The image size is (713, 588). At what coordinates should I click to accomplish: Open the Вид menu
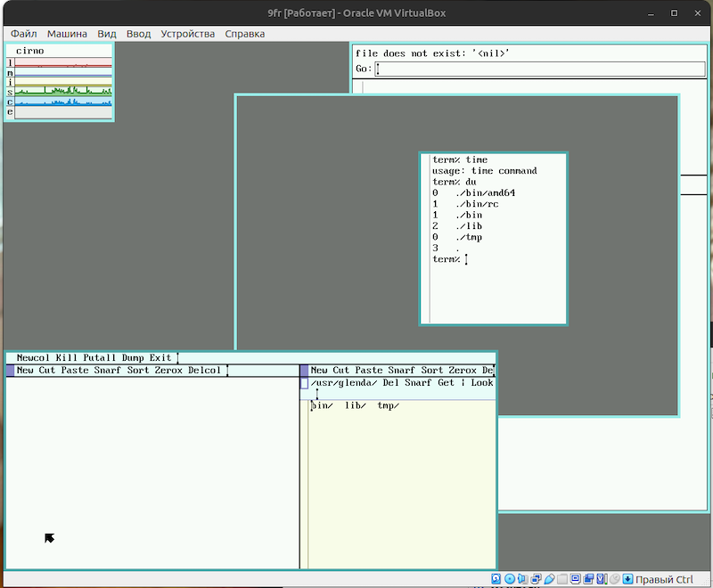point(106,34)
